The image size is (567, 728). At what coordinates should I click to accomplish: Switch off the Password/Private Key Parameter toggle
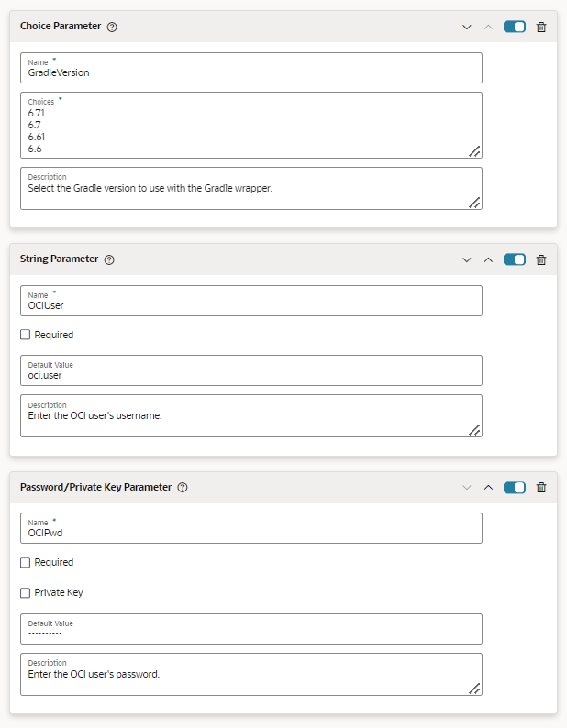515,487
